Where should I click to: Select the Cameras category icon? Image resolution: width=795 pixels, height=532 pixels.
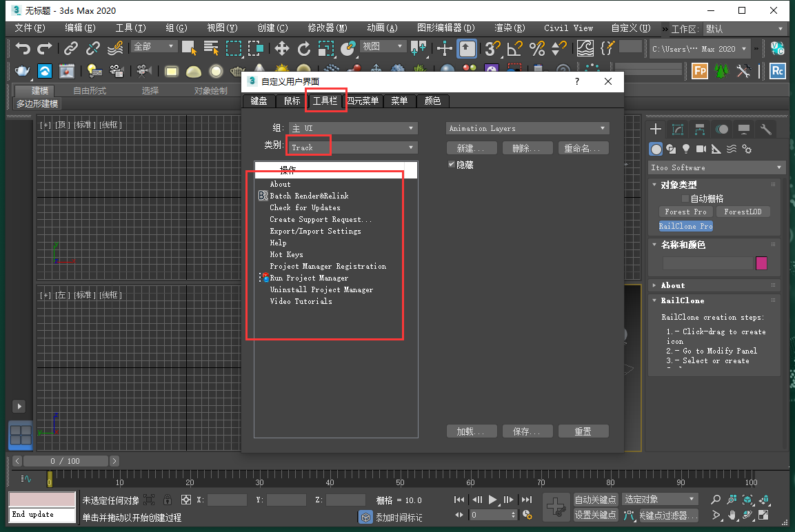pyautogui.click(x=701, y=149)
